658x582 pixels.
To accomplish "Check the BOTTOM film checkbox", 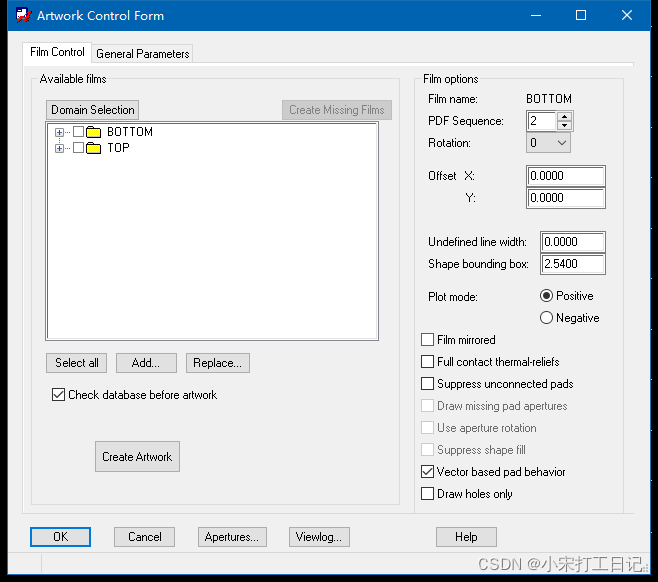I will click(x=79, y=132).
